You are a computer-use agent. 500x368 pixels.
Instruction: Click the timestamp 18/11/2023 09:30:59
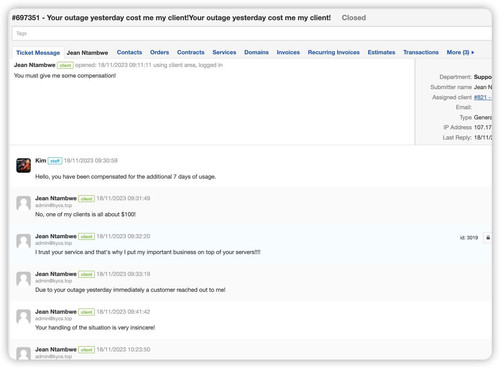coord(91,161)
